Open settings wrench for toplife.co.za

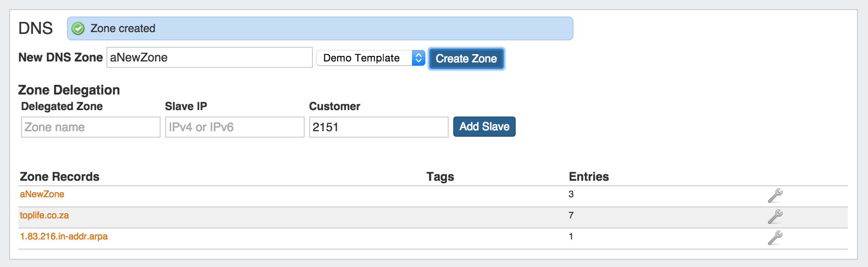[x=775, y=217]
